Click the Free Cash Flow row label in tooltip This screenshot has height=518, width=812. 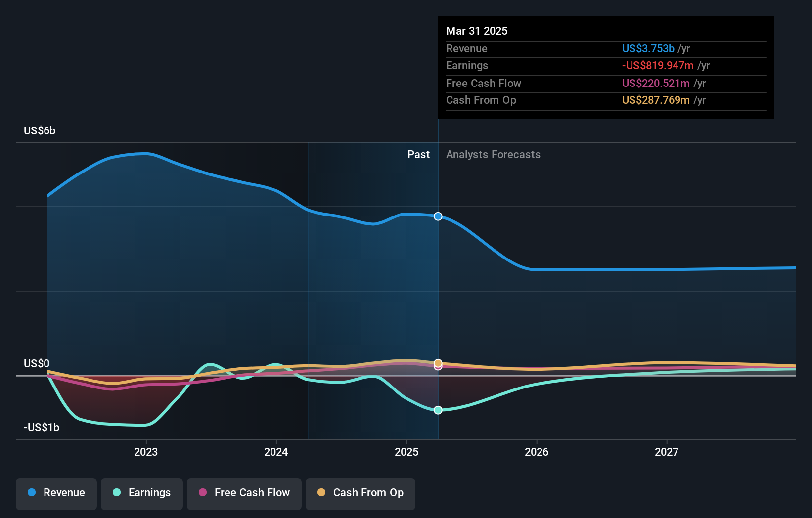[x=484, y=83]
